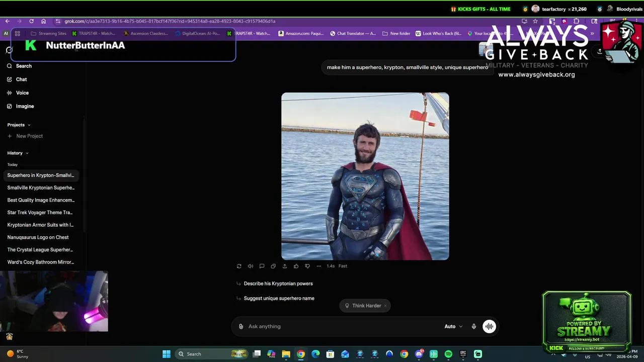Select 'Describe his Kryptonian powers' suggestion
Image resolution: width=644 pixels, height=362 pixels.
[x=278, y=284]
